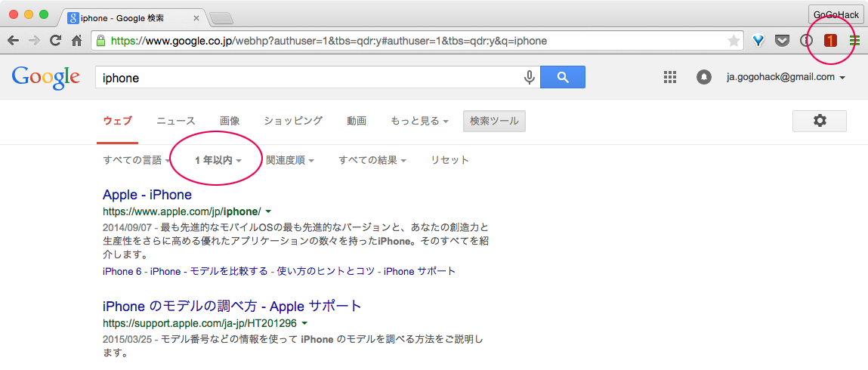Open the browser home page icon
868x370 pixels.
coord(76,40)
